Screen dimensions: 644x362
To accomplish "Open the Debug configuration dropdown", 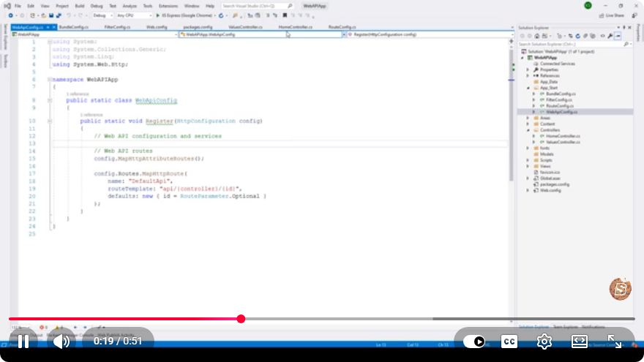I will (x=102, y=15).
